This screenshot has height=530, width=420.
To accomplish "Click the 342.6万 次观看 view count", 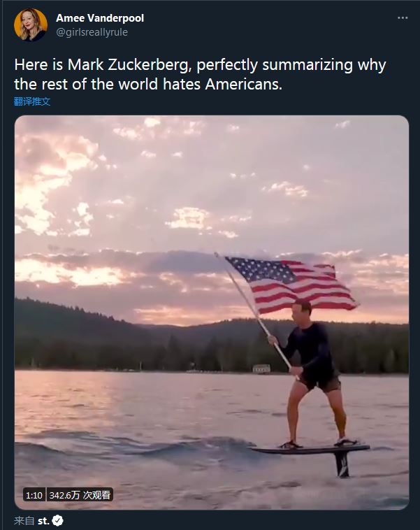I will 80,495.
